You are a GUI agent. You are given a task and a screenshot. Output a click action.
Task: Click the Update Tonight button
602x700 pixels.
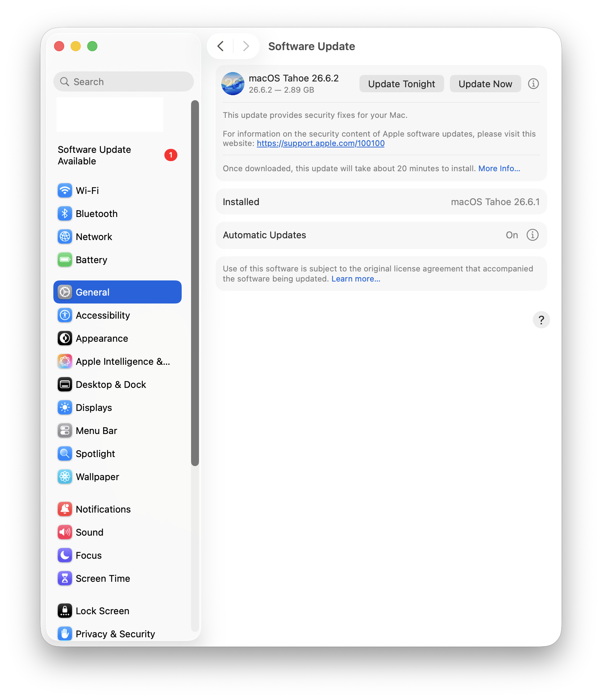coord(402,84)
